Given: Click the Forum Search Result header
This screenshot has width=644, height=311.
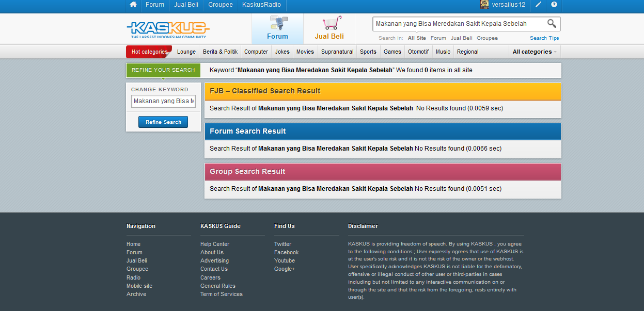Looking at the screenshot, I should pyautogui.click(x=383, y=132).
